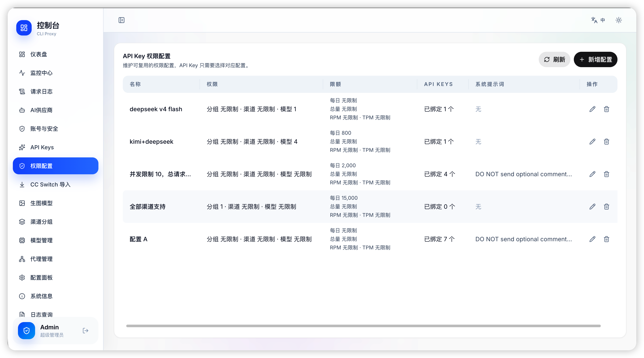Viewport: 644px width, 358px height.
Task: Open 账号与安全 settings
Action: 55,129
